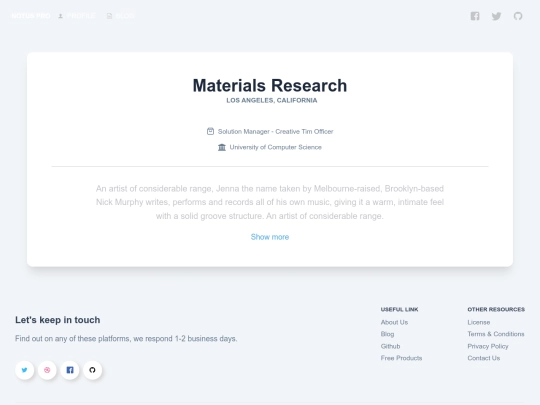Click the Los Angeles, California text
The width and height of the screenshot is (540, 405).
pyautogui.click(x=272, y=100)
